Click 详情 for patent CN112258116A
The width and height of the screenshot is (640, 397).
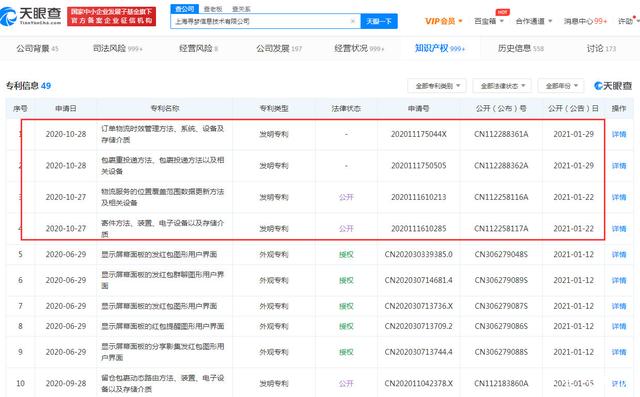point(619,197)
